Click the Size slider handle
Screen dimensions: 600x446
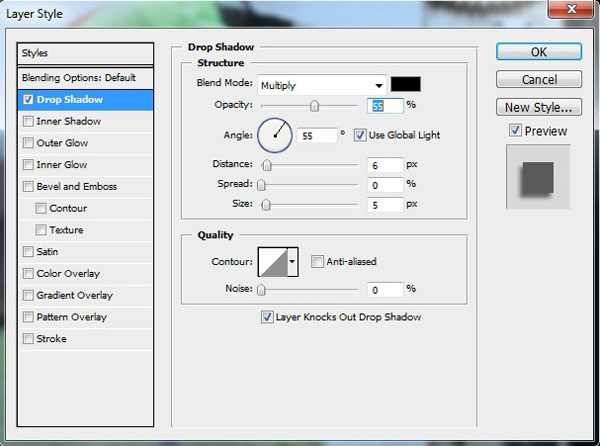click(x=266, y=205)
